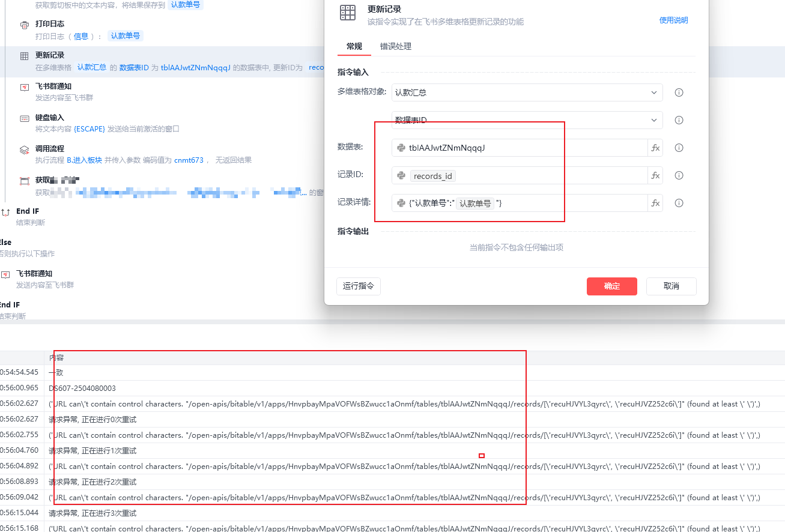785x532 pixels.
Task: Click the 指令输入 section heading
Action: 353,72
